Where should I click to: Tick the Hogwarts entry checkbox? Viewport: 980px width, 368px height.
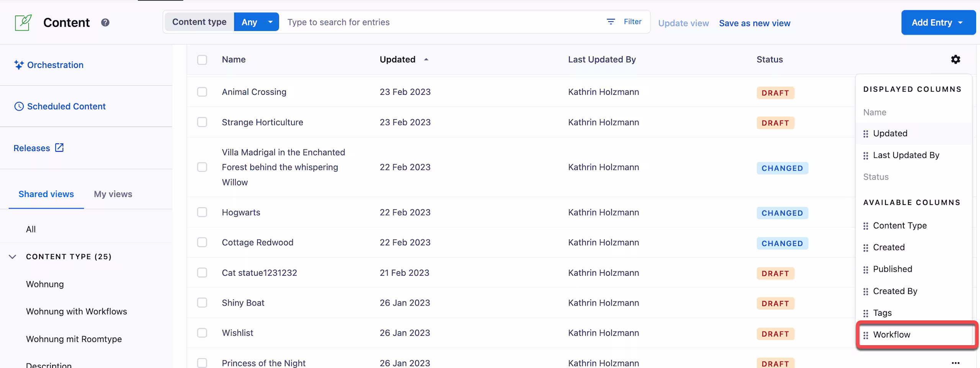coord(202,212)
